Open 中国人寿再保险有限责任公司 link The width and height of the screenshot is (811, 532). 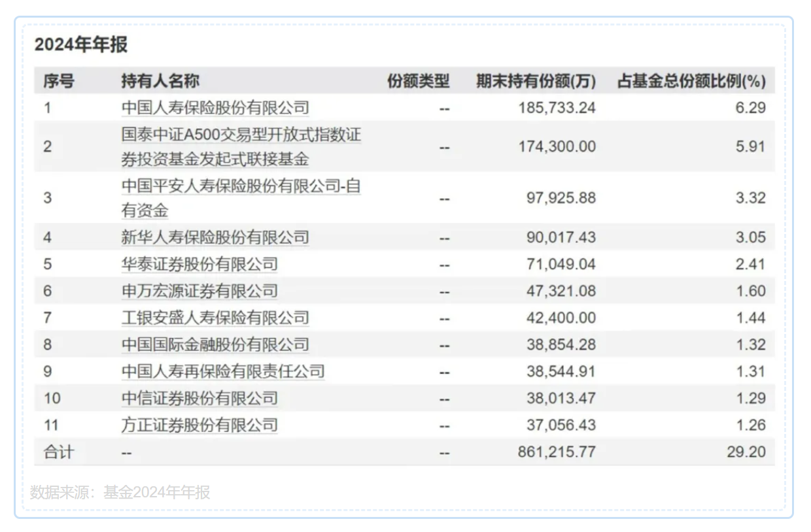tap(223, 371)
